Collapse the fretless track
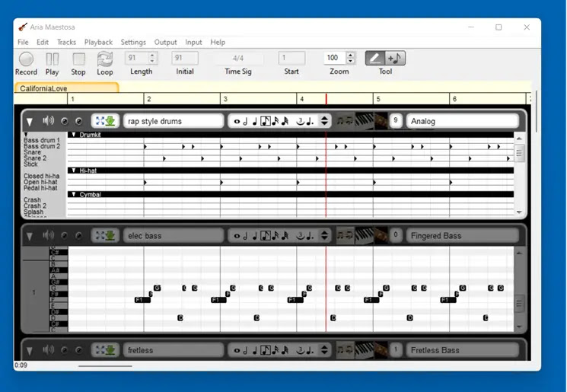 point(30,351)
